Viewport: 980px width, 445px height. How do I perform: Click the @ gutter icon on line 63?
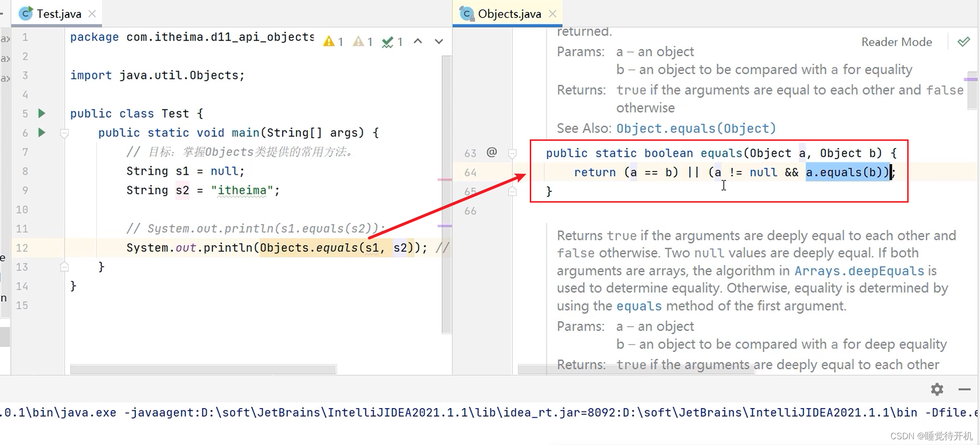point(491,152)
